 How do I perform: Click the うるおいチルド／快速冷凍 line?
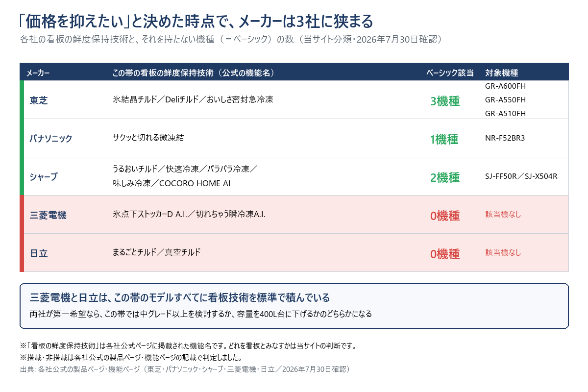[185, 169]
